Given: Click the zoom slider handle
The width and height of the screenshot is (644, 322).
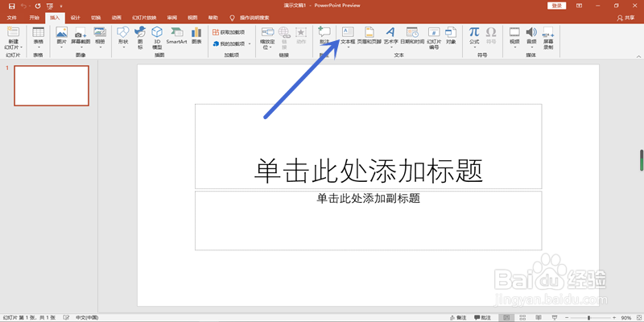Looking at the screenshot, I should 588,317.
